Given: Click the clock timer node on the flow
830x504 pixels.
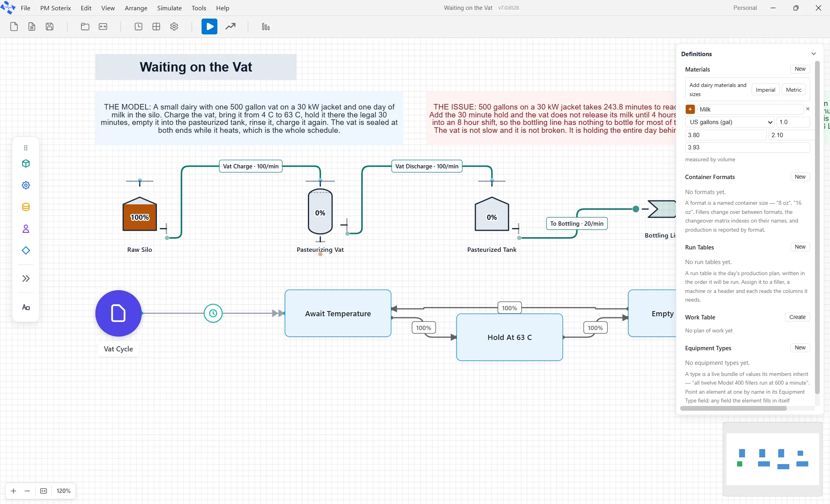Looking at the screenshot, I should [213, 313].
